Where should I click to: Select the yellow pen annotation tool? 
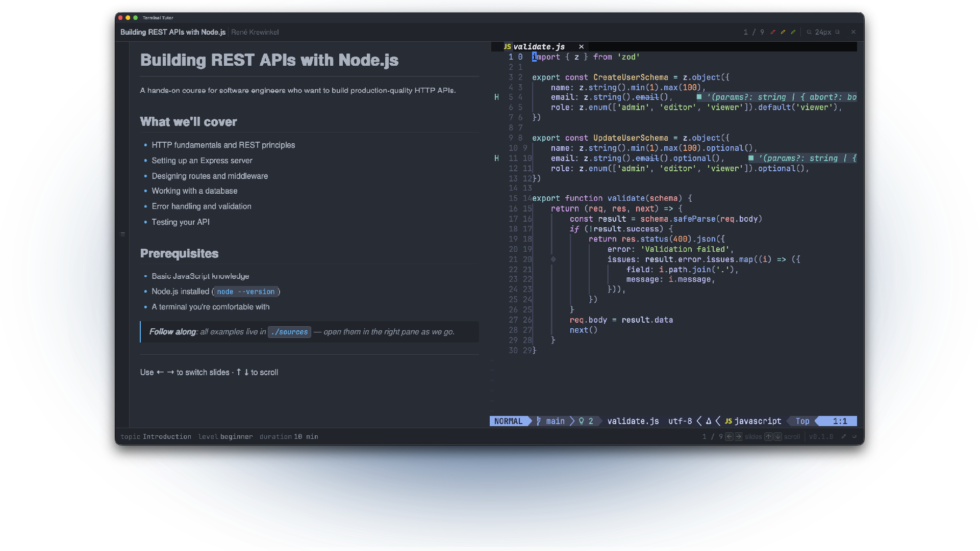[x=783, y=32]
